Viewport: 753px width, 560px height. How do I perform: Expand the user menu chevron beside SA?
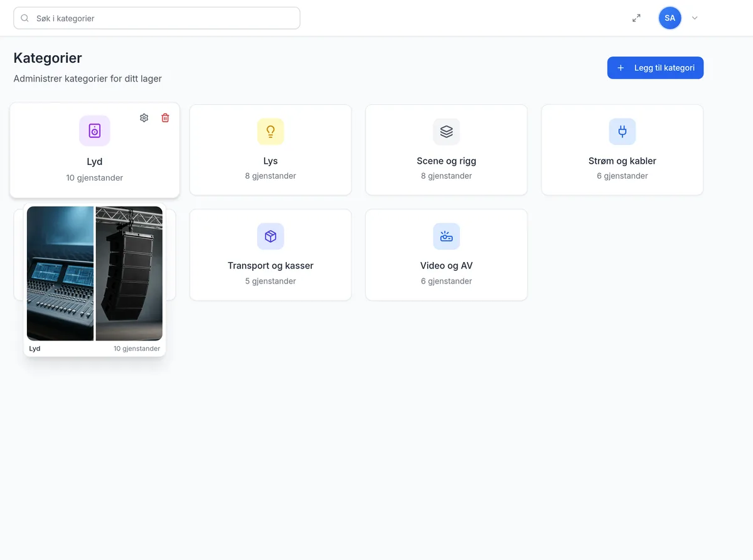point(695,18)
